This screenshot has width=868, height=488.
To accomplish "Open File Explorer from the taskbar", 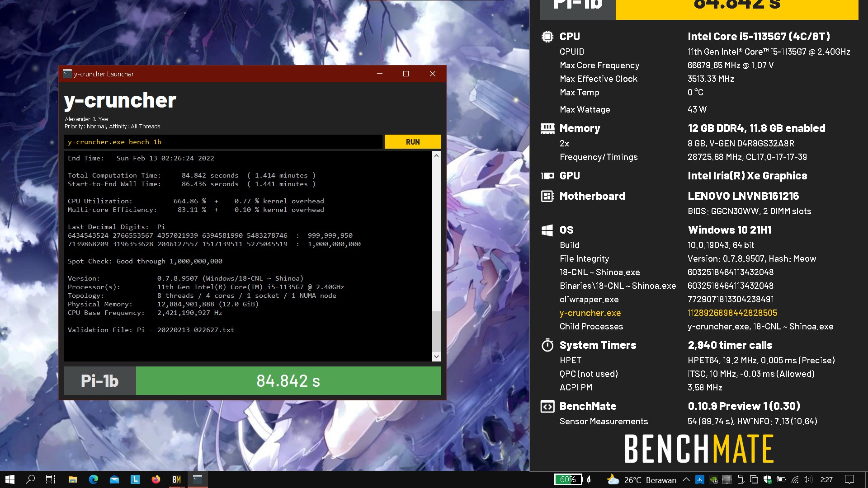I will point(72,479).
